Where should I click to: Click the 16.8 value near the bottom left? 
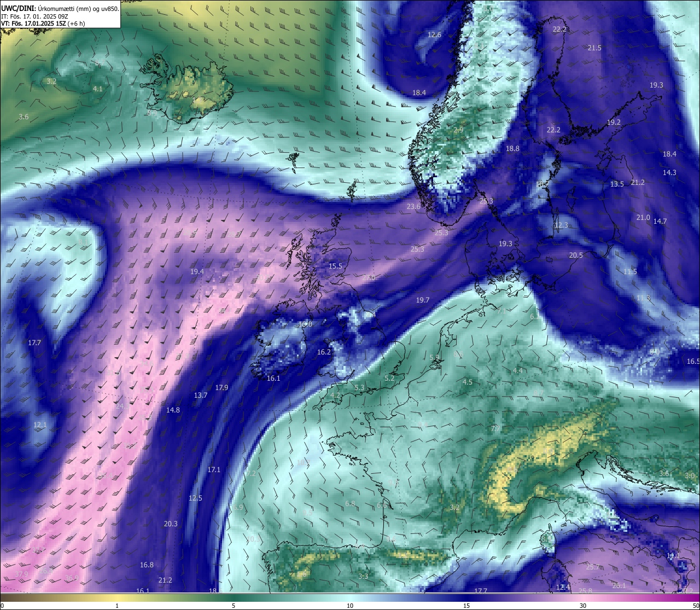pos(147,565)
